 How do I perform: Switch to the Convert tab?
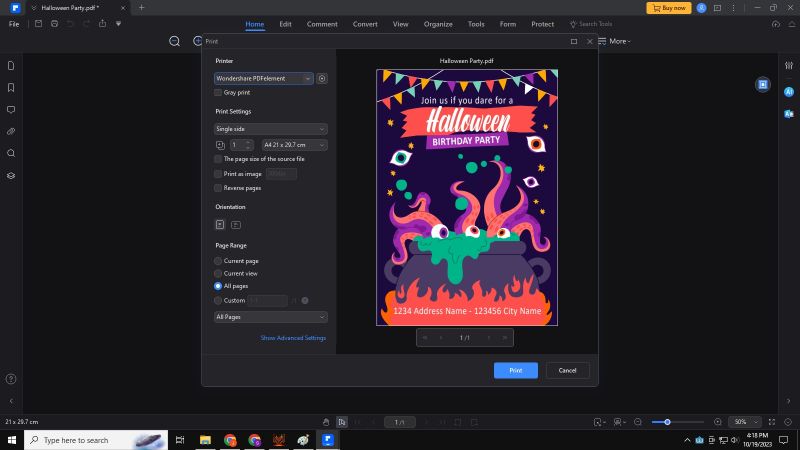pyautogui.click(x=365, y=23)
